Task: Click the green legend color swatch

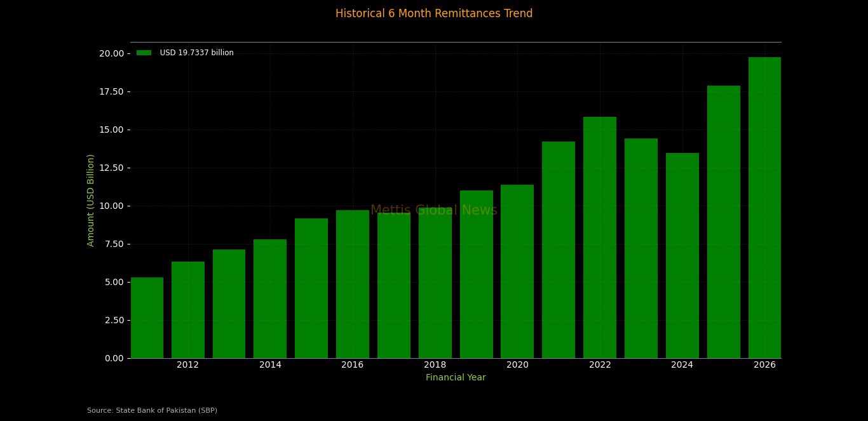Action: click(x=144, y=53)
